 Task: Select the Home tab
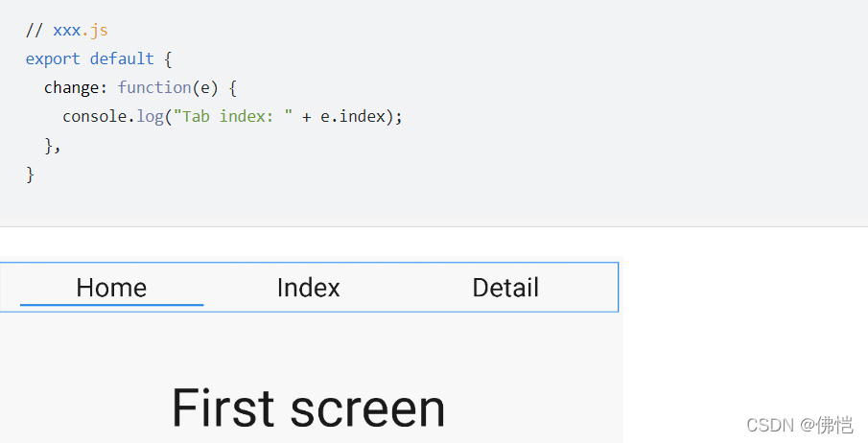(x=111, y=288)
